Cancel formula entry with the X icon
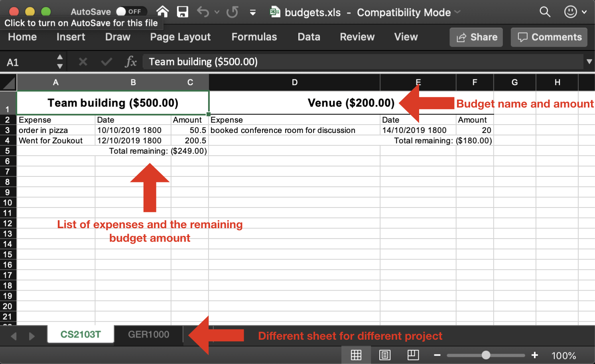The image size is (595, 364). pyautogui.click(x=83, y=62)
